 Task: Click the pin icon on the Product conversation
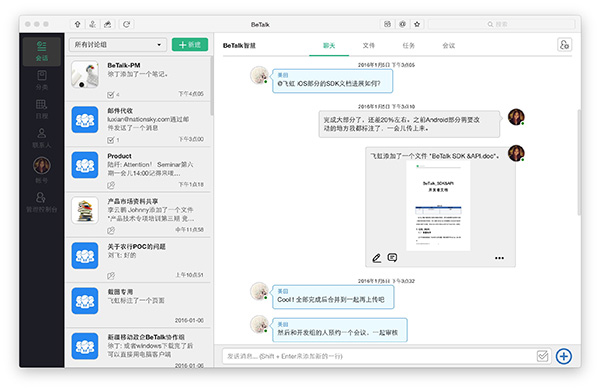pyautogui.click(x=111, y=185)
